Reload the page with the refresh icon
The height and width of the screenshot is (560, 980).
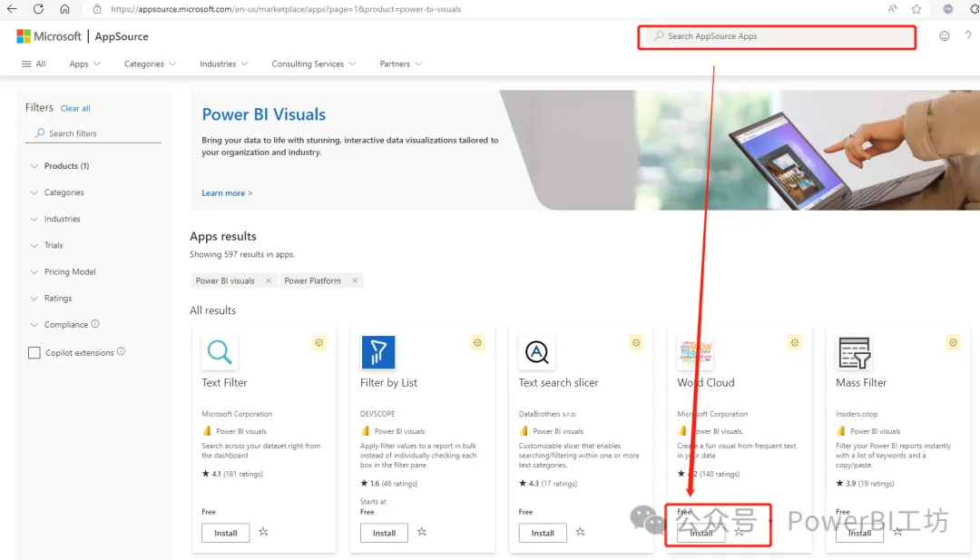click(x=38, y=9)
